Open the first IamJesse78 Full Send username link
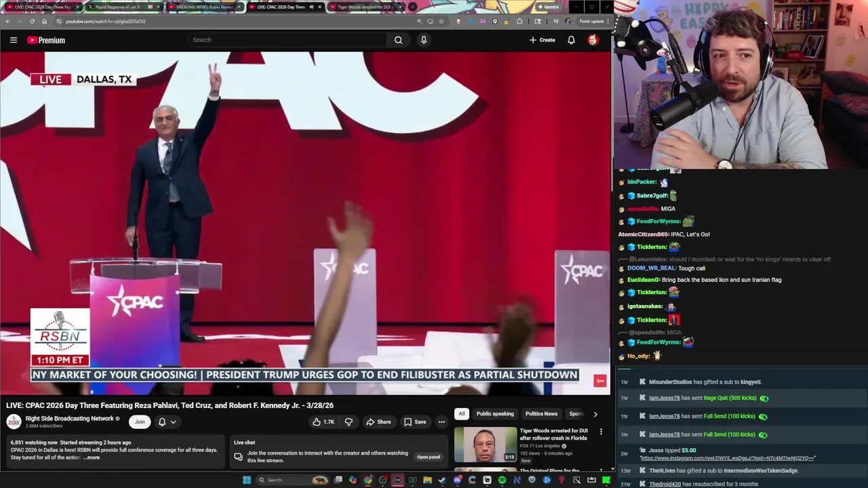The height and width of the screenshot is (488, 868). coord(664,416)
